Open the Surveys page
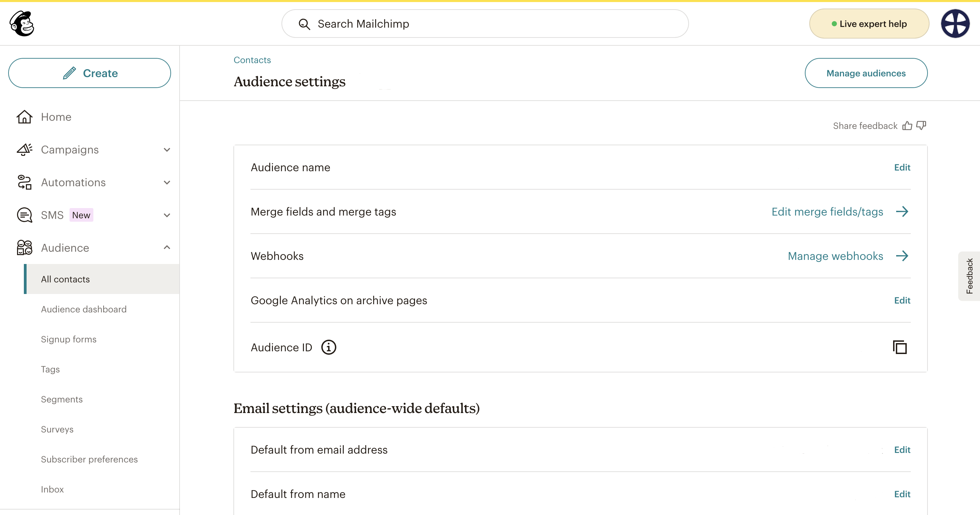The height and width of the screenshot is (515, 980). [57, 430]
